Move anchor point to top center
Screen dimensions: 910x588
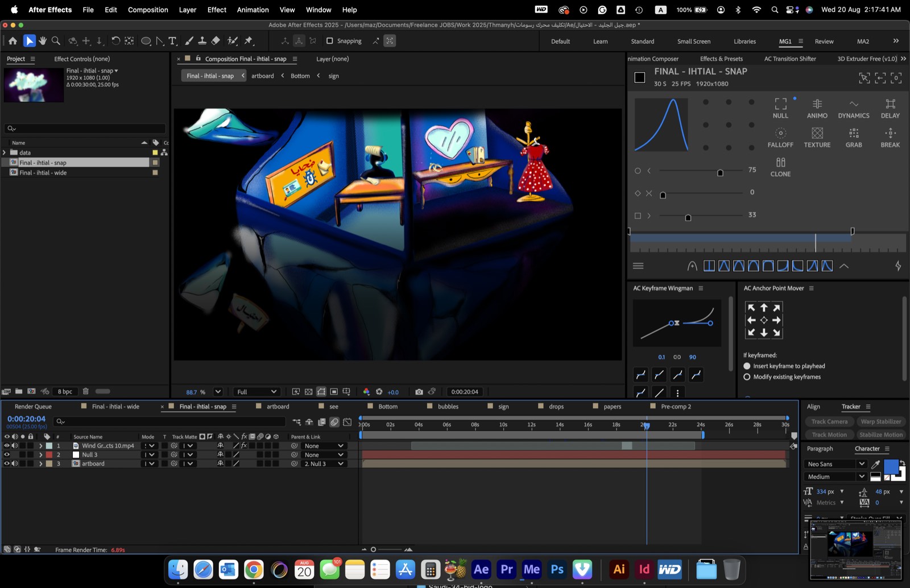click(x=764, y=308)
